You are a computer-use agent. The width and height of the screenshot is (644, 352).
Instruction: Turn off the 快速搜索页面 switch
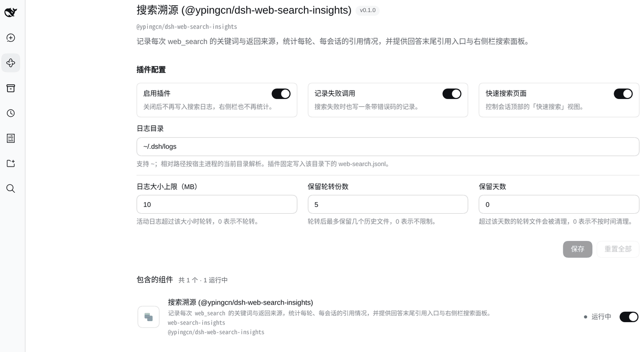point(623,94)
